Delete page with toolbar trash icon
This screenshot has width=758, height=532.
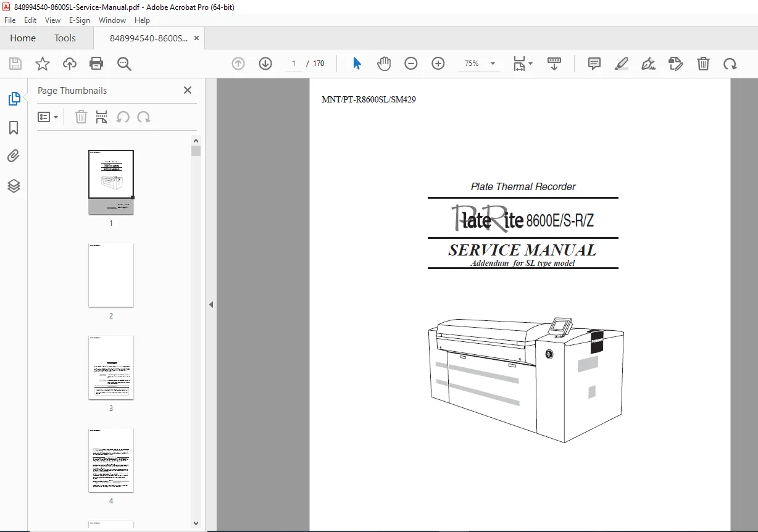(x=703, y=64)
